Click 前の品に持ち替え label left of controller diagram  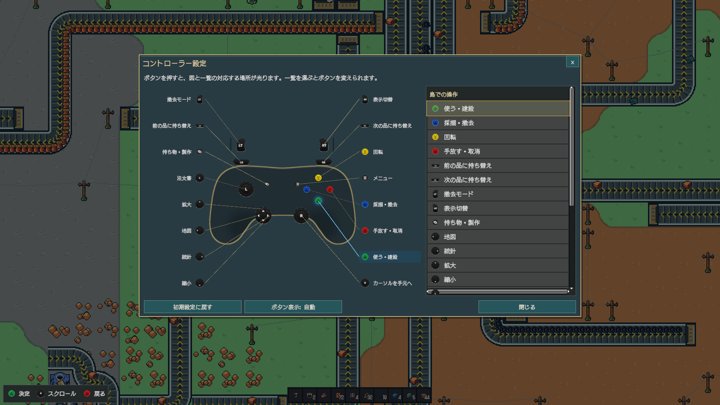172,126
